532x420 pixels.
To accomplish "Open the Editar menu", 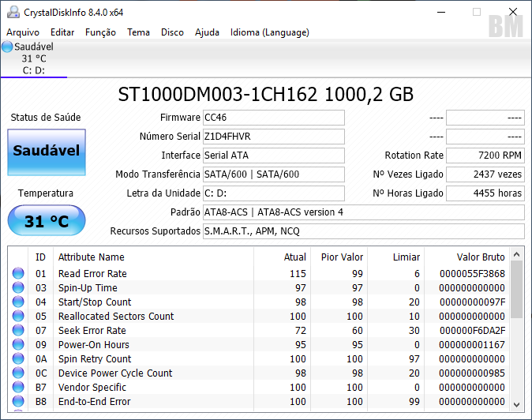I will (62, 32).
